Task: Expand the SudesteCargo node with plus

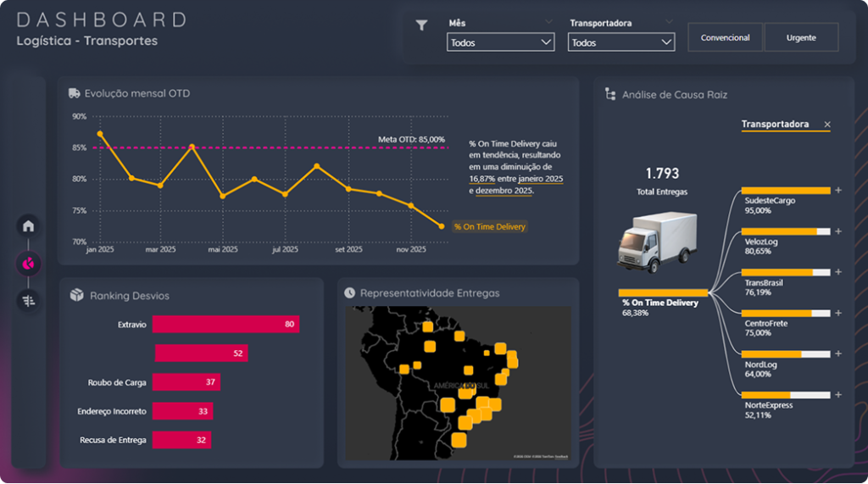Action: point(838,191)
